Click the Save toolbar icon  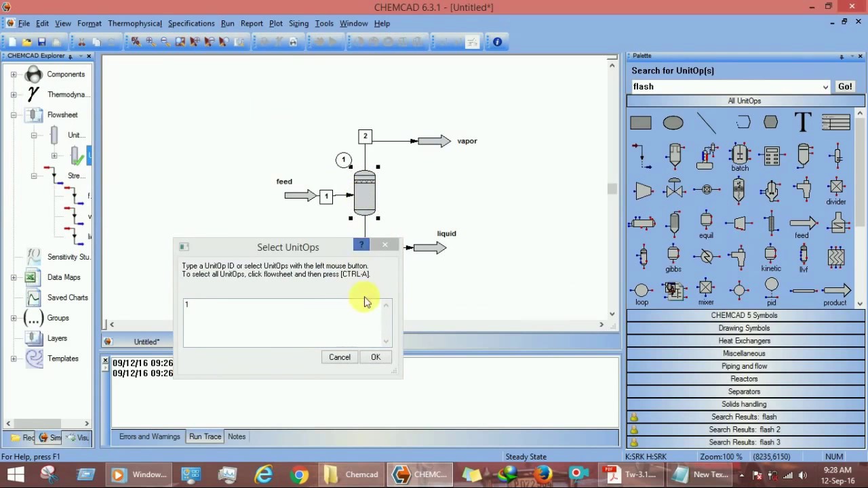click(x=41, y=42)
